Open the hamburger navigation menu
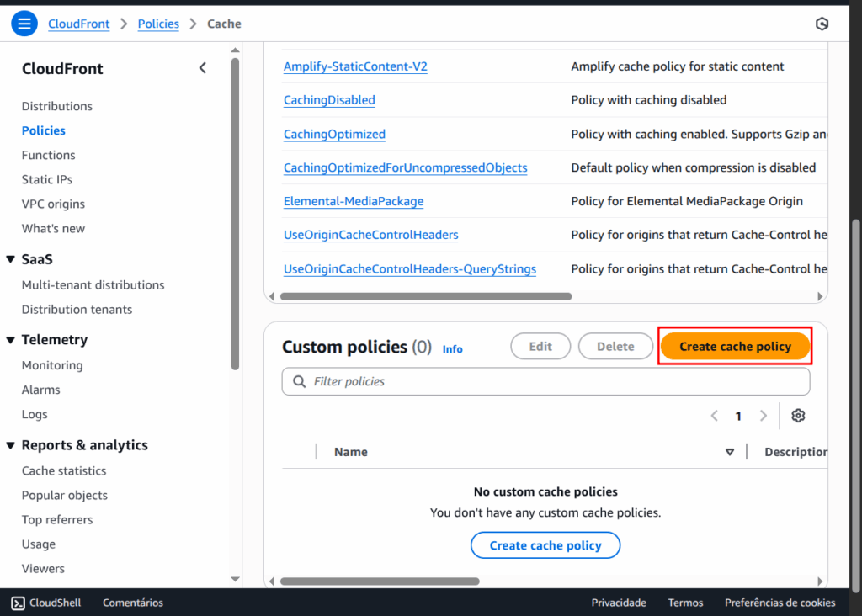 [24, 24]
